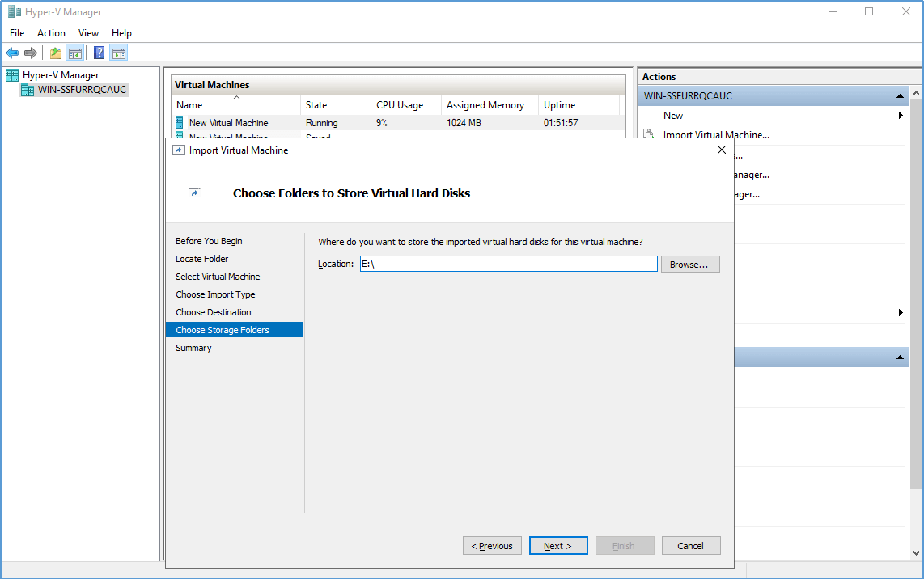924x580 pixels.
Task: Click Next in the import wizard
Action: click(557, 546)
